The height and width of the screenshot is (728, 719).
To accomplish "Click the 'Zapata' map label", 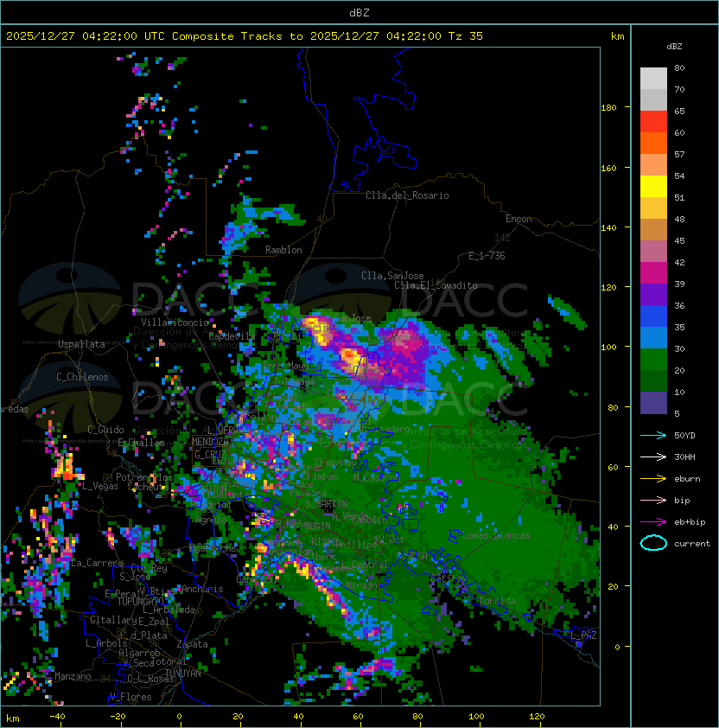I will [192, 644].
